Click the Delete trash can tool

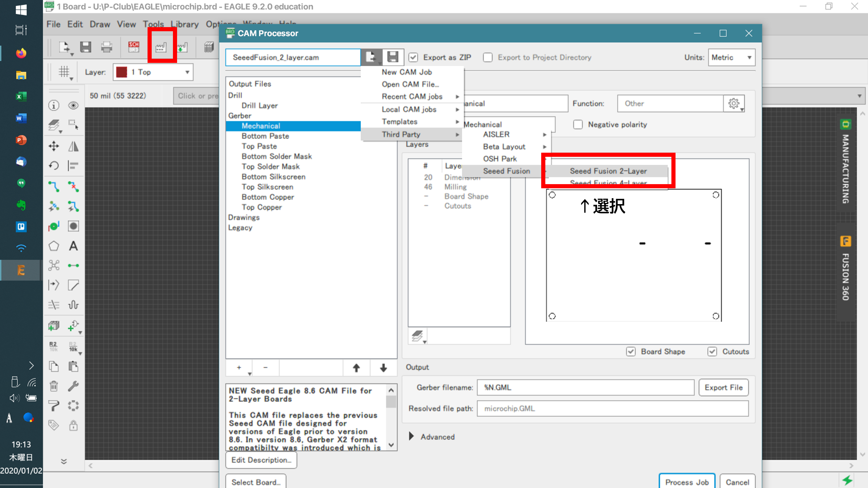54,386
